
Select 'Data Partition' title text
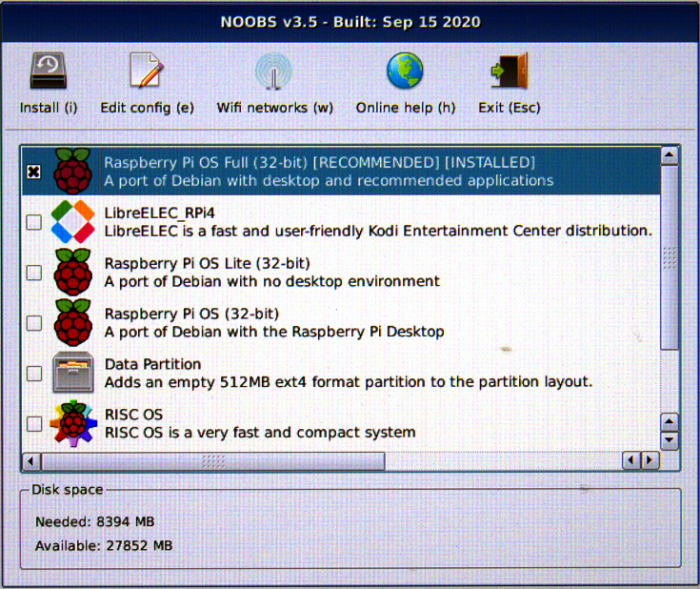[x=152, y=364]
